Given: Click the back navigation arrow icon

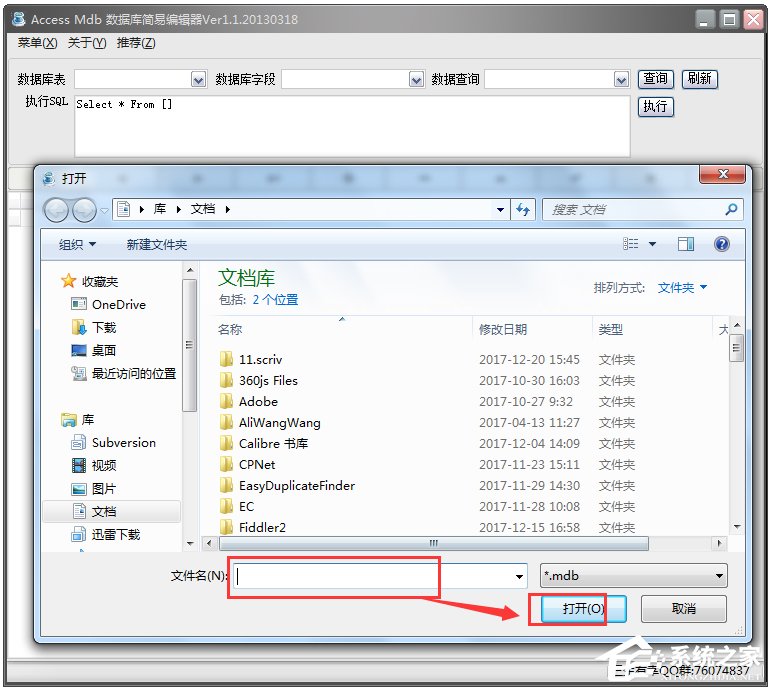Looking at the screenshot, I should [x=56, y=210].
